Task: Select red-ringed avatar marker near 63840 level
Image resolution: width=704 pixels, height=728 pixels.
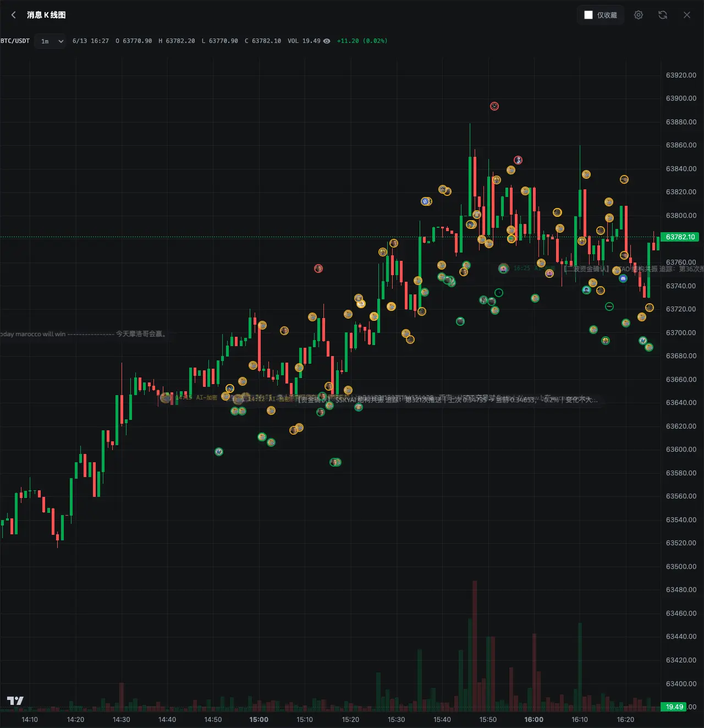Action: click(518, 160)
